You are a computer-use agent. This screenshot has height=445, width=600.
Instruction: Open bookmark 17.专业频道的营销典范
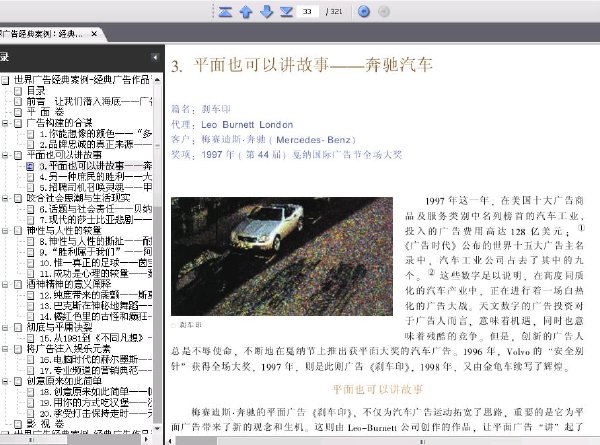(x=96, y=370)
